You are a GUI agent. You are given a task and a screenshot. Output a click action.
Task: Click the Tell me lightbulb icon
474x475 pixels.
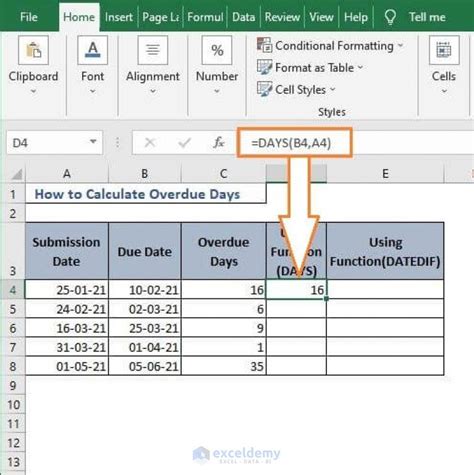pos(390,17)
